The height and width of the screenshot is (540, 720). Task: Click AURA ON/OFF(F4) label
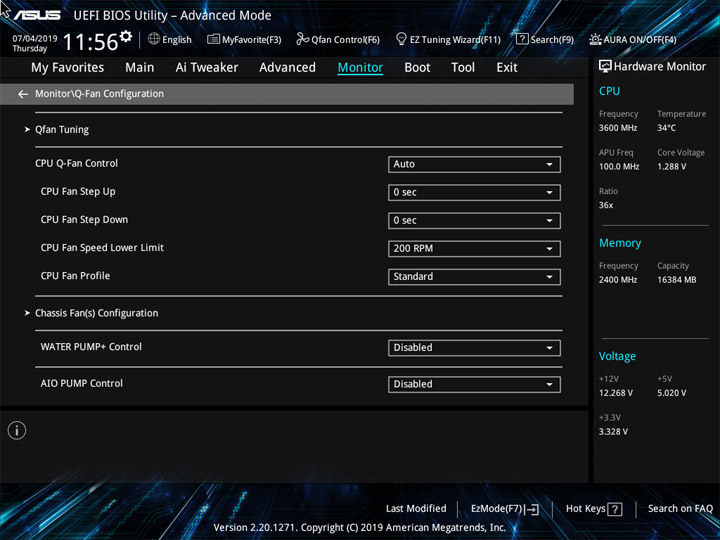coord(640,40)
